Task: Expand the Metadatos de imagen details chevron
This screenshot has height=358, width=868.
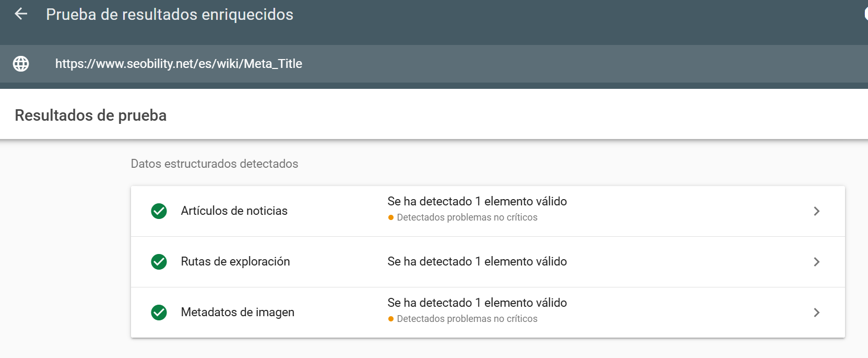Action: pyautogui.click(x=816, y=313)
